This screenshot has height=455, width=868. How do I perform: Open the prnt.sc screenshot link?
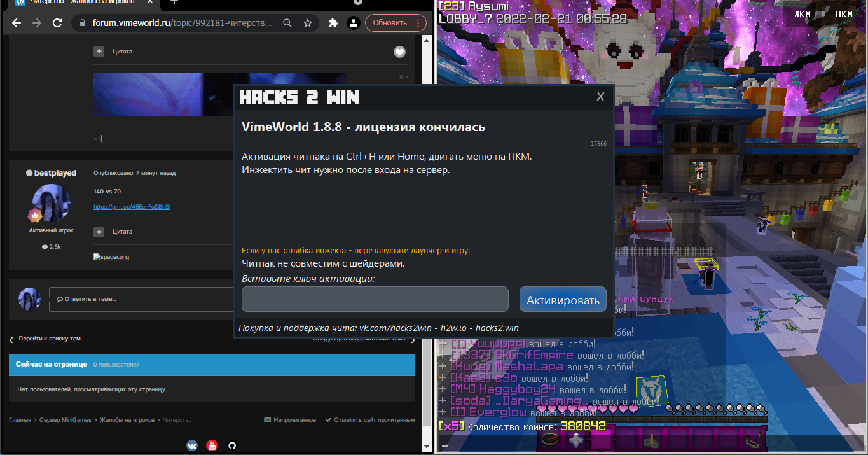click(132, 207)
